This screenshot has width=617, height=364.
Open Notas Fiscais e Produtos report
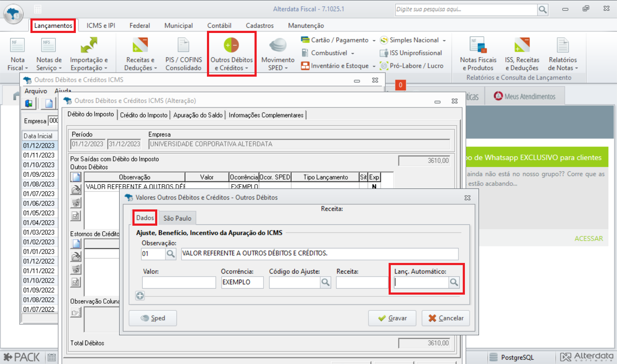point(478,54)
